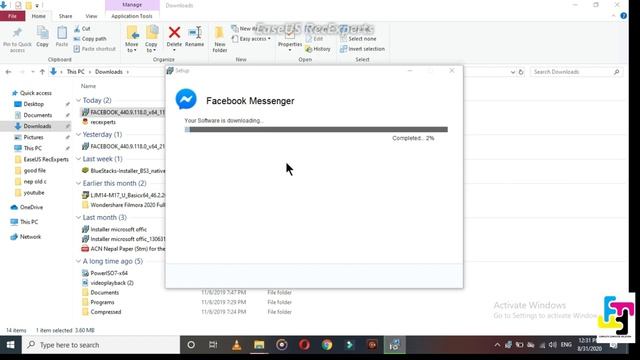This screenshot has height=360, width=640.
Task: Switch to the Share ribbon tab
Action: pyautogui.click(x=65, y=16)
